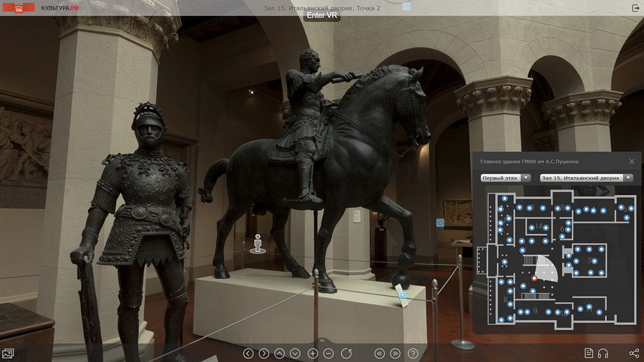The height and width of the screenshot is (362, 644).
Task: Zoom in with the plus icon
Action: click(x=312, y=353)
